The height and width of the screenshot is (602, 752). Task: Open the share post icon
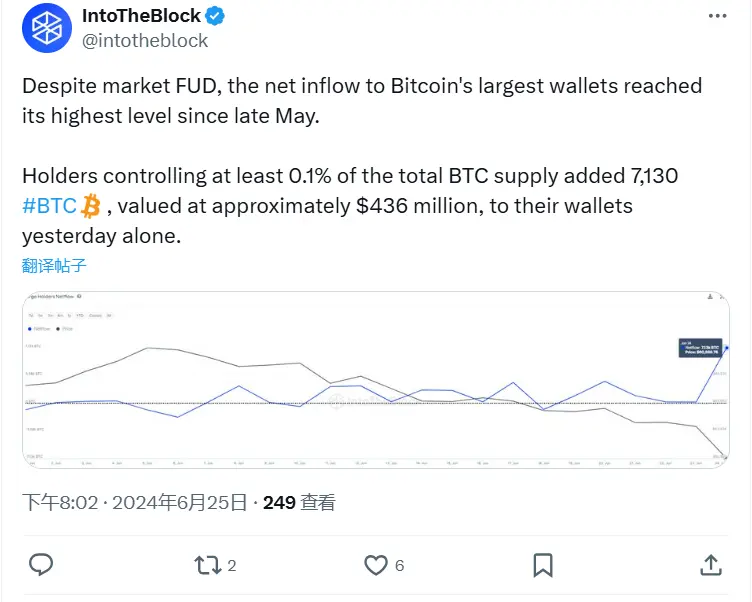click(711, 565)
